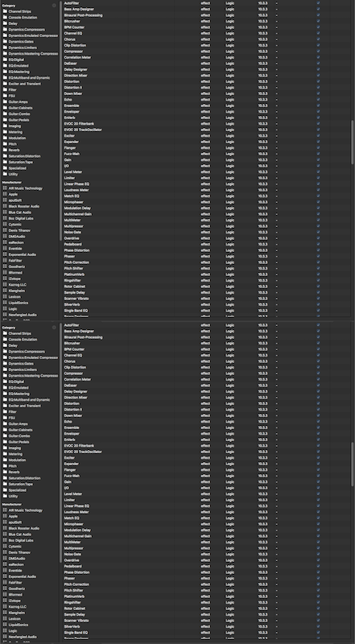This screenshot has height=644, width=355.
Task: Uncheck the Channel EQ checkbox in upper list
Action: coord(318,33)
